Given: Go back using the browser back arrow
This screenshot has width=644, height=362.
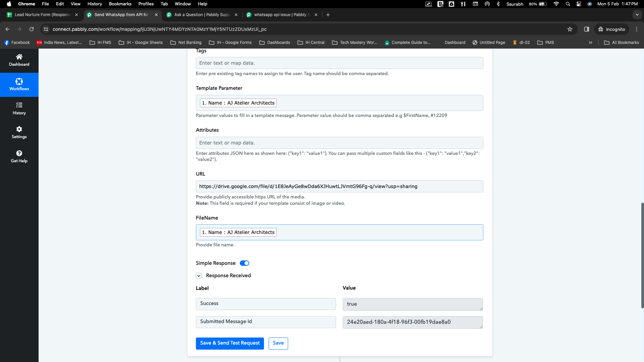Looking at the screenshot, I should point(7,29).
